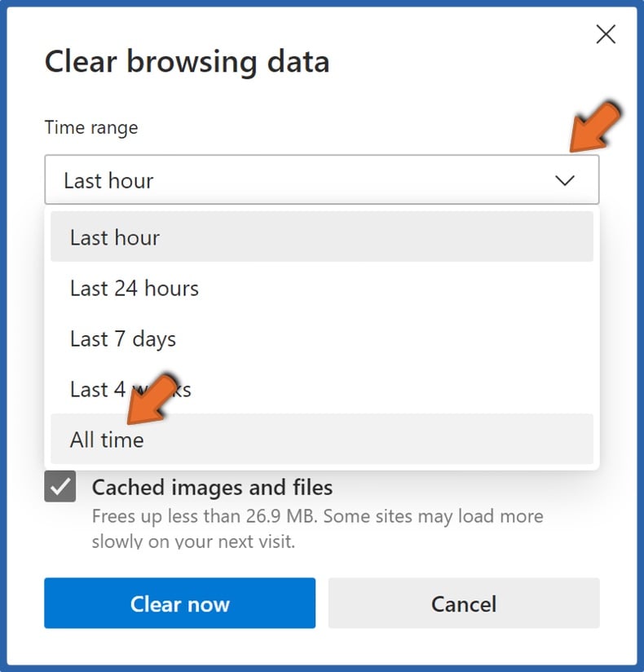
Task: Click Cancel to dismiss the dialog
Action: coord(464,603)
